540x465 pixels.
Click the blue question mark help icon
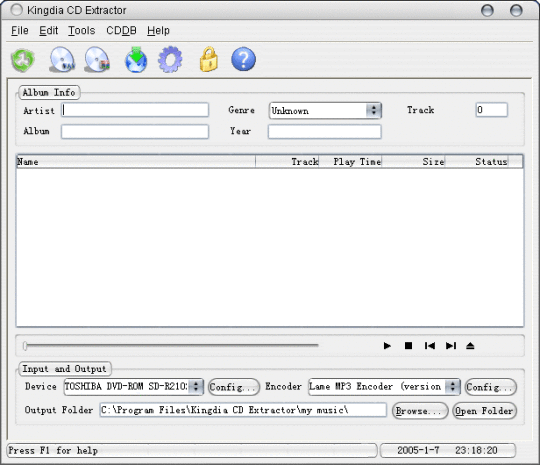[x=243, y=59]
